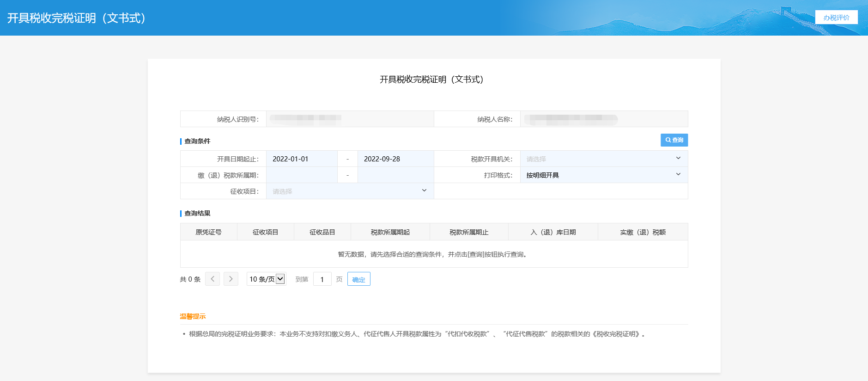868x381 pixels.
Task: Click the 纳税人名称 value field
Action: click(604, 119)
